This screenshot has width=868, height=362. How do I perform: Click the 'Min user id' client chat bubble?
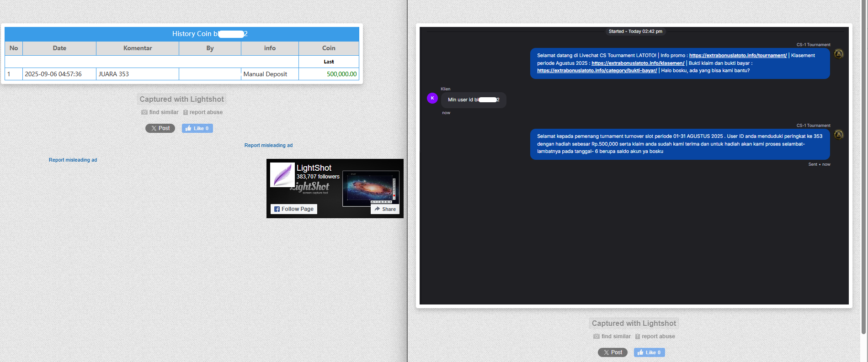474,100
